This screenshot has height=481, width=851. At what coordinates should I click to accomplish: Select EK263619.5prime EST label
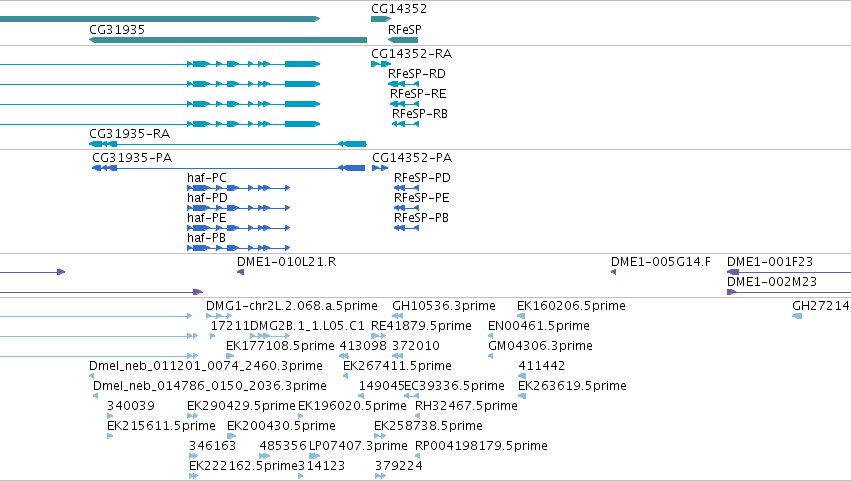[572, 387]
